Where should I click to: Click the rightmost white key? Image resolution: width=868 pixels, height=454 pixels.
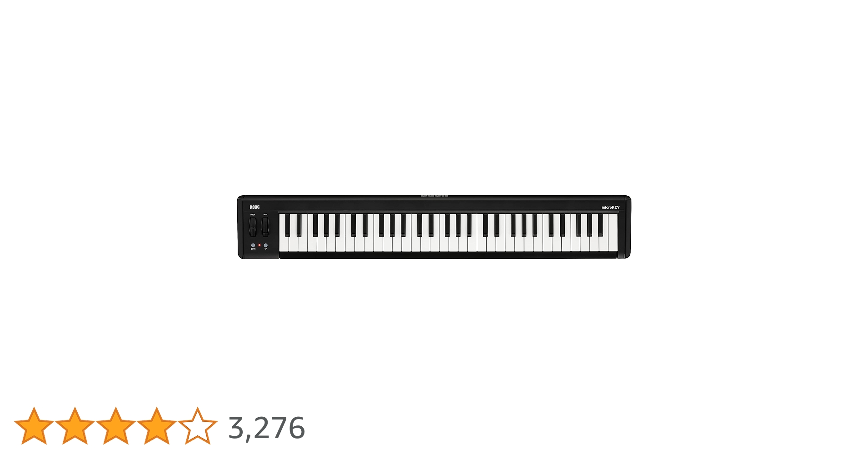point(613,232)
